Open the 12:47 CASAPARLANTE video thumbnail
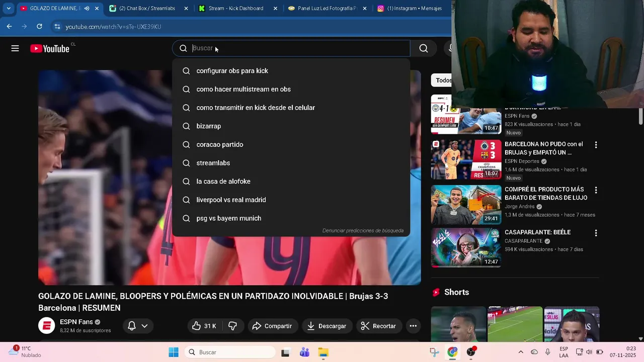The height and width of the screenshot is (362, 644). [466, 247]
